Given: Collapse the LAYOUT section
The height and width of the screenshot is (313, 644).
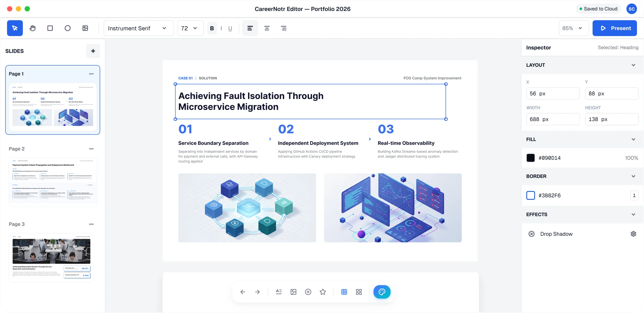Looking at the screenshot, I should pyautogui.click(x=633, y=65).
